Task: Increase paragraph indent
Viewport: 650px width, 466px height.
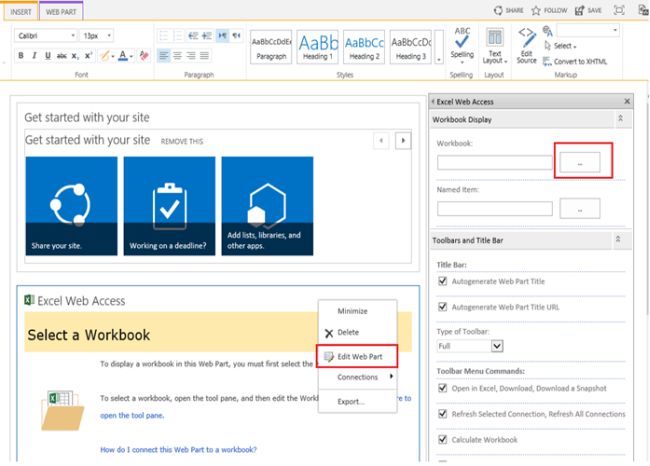Action: coord(207,36)
